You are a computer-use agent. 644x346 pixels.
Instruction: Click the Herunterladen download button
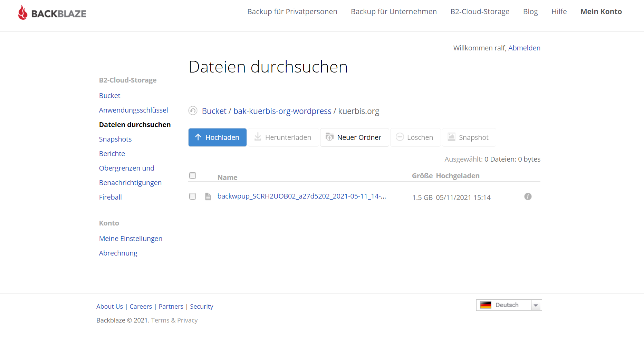(283, 137)
